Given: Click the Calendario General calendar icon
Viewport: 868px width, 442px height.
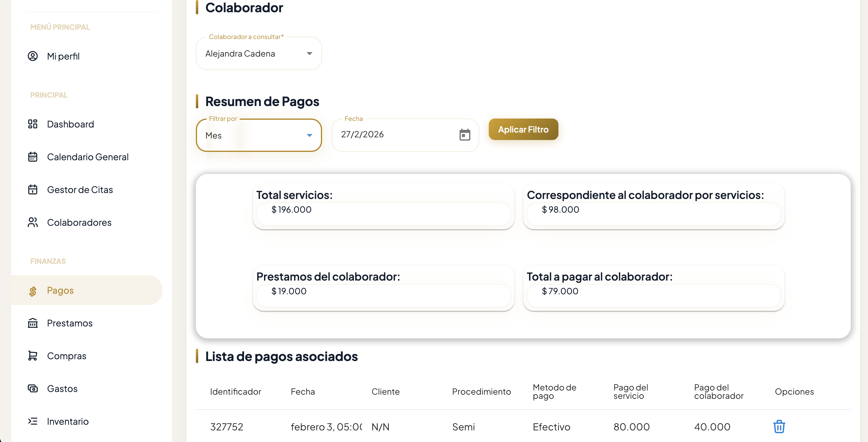Looking at the screenshot, I should coord(33,157).
